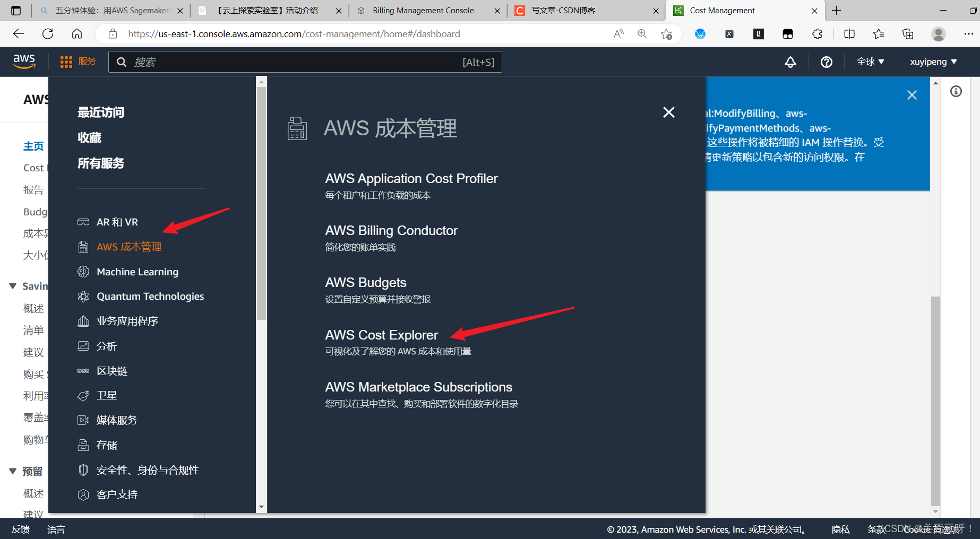The image size is (980, 539).
Task: Click the notifications bell icon
Action: pyautogui.click(x=790, y=62)
